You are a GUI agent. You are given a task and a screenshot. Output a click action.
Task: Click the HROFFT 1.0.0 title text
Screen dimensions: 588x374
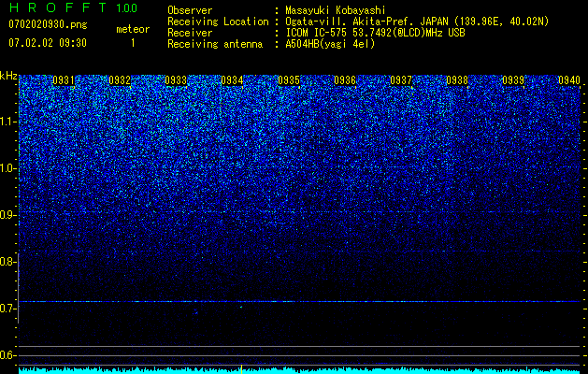coord(74,7)
